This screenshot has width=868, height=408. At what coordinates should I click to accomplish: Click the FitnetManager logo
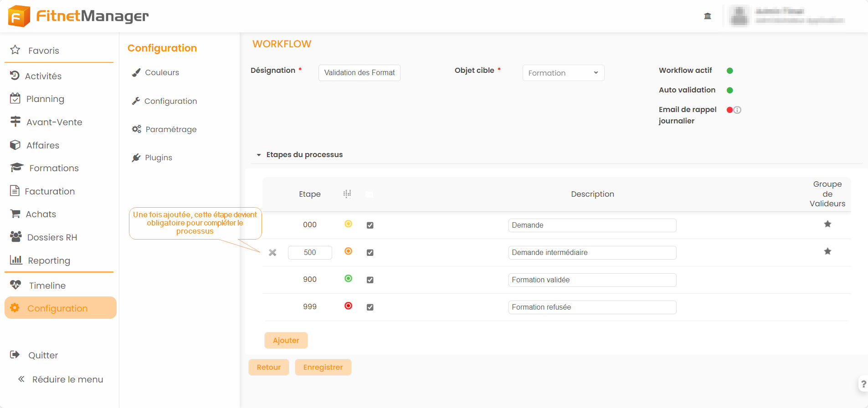point(78,16)
